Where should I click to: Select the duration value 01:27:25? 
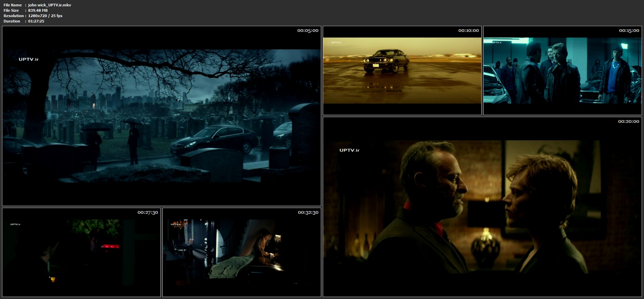(36, 21)
